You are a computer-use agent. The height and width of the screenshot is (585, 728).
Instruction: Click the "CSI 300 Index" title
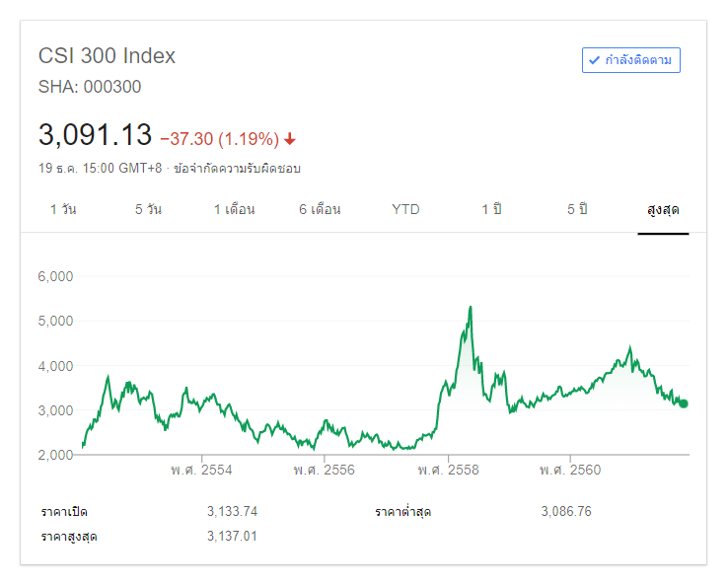(107, 56)
